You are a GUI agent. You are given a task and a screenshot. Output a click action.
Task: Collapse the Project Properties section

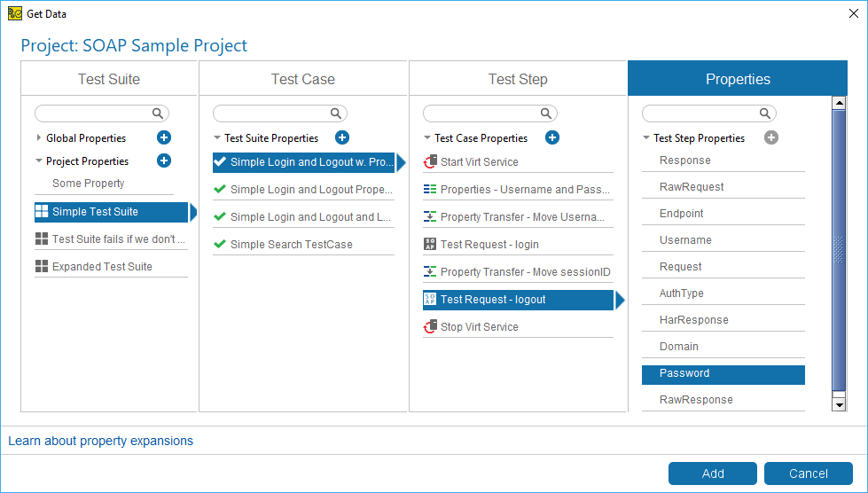(x=39, y=161)
